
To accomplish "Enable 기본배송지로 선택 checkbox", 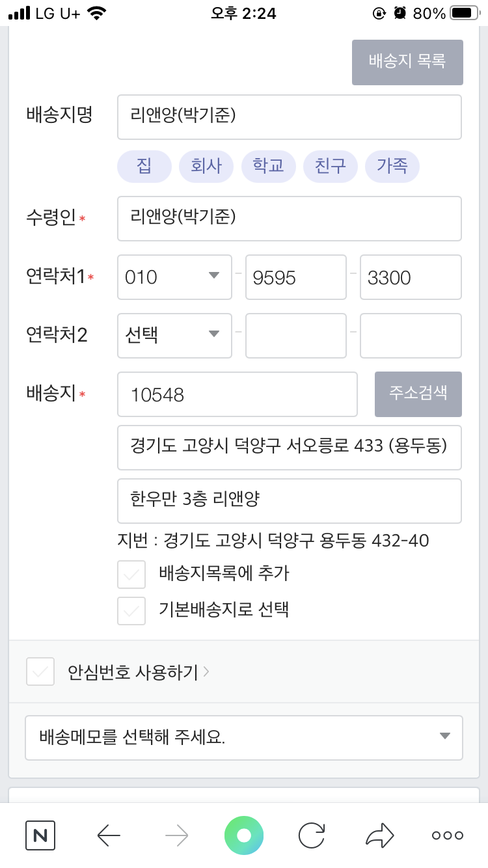I will click(131, 611).
